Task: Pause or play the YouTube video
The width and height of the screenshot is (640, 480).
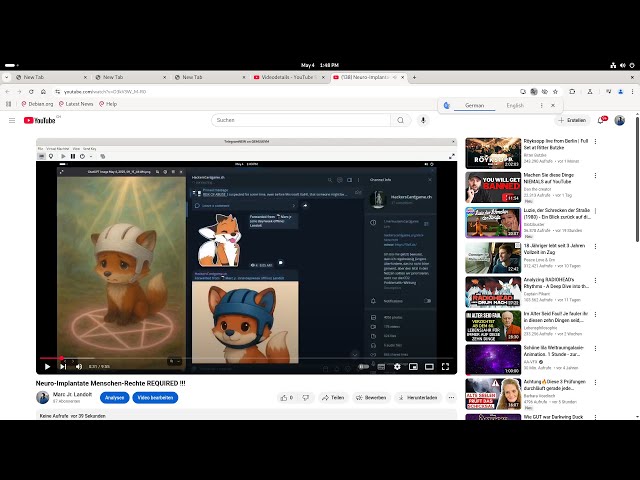Action: coord(46,367)
